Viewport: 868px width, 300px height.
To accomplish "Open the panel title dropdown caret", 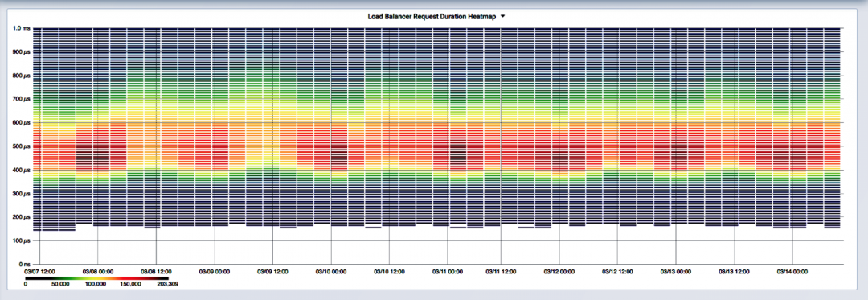I will point(502,17).
